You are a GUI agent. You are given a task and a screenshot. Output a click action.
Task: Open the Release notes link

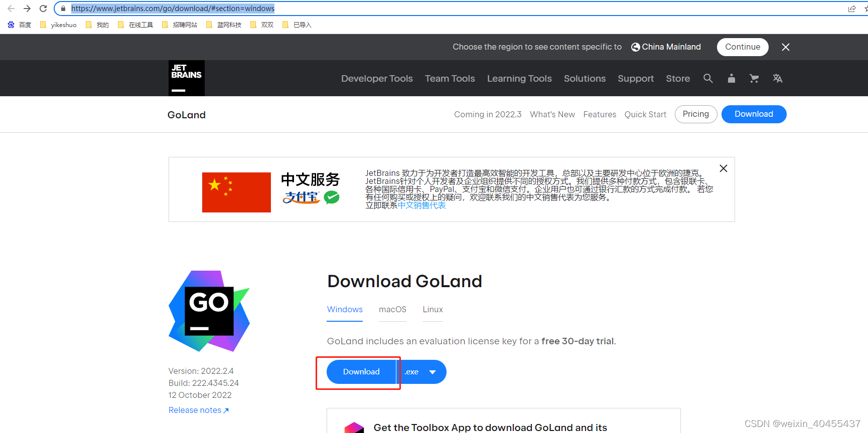click(x=199, y=410)
